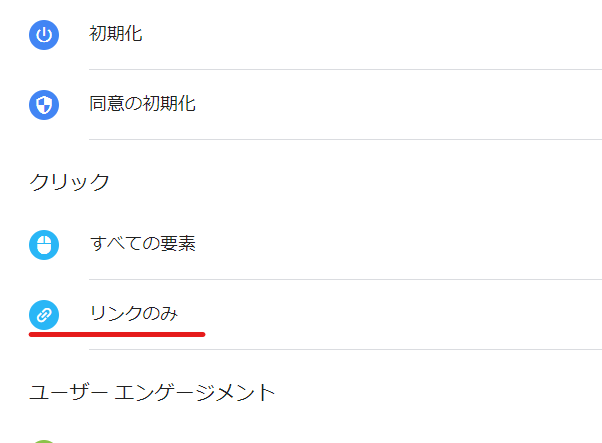The width and height of the screenshot is (602, 443).
Task: Pick the すべての要素 click trigger label
Action: [x=142, y=244]
